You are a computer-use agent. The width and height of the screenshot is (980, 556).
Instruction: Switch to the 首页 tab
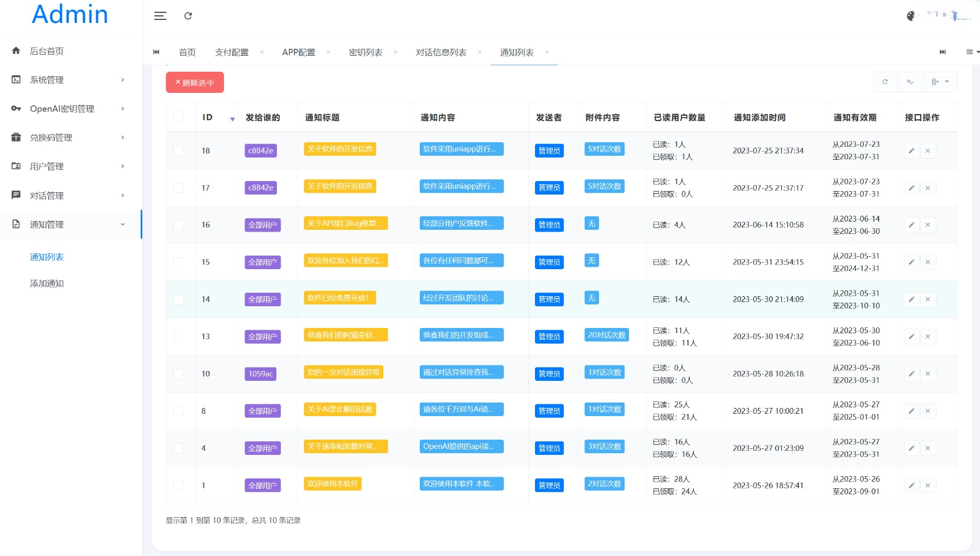[x=188, y=52]
